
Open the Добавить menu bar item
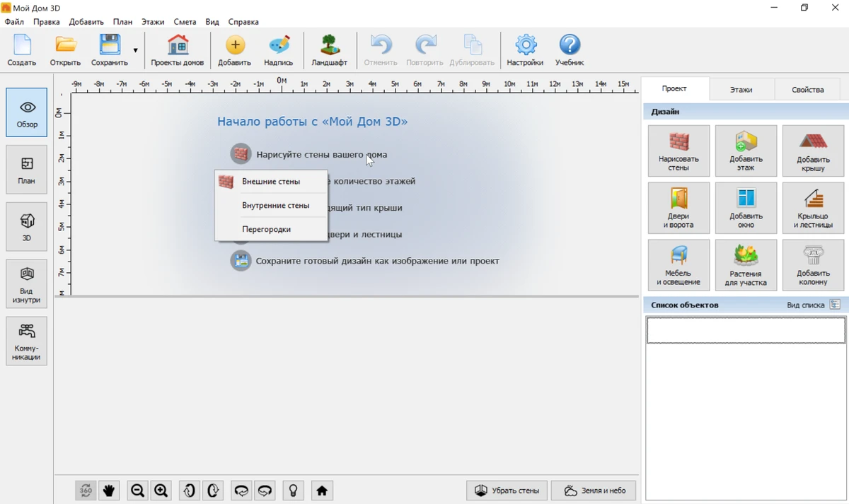click(86, 22)
